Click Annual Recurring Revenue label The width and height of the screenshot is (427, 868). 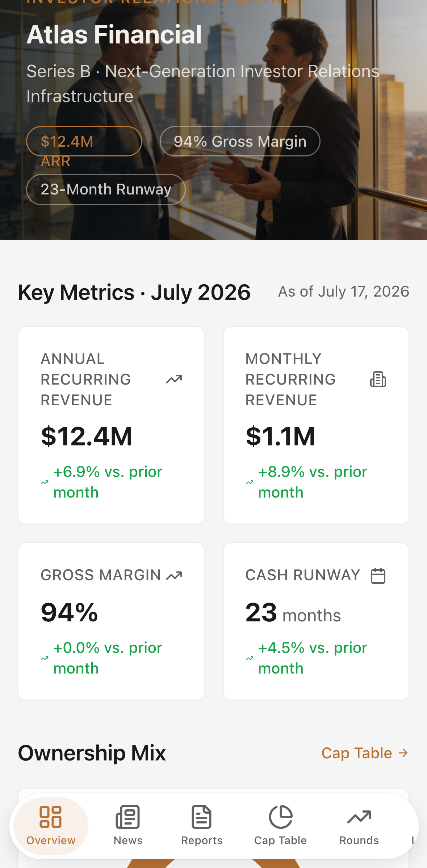pyautogui.click(x=86, y=380)
